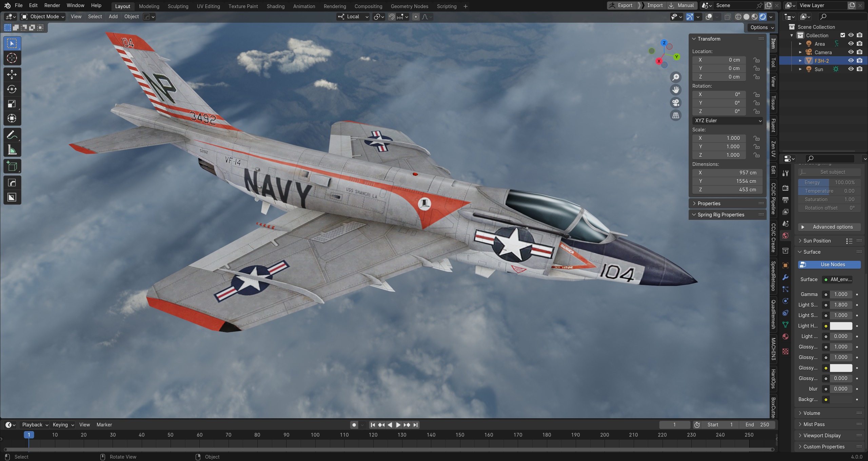Select the Scale tool

[x=12, y=104]
